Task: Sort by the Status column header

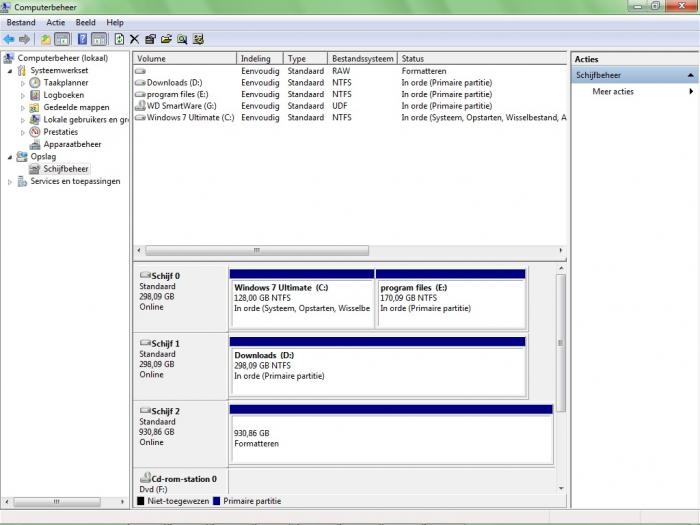Action: pos(482,58)
